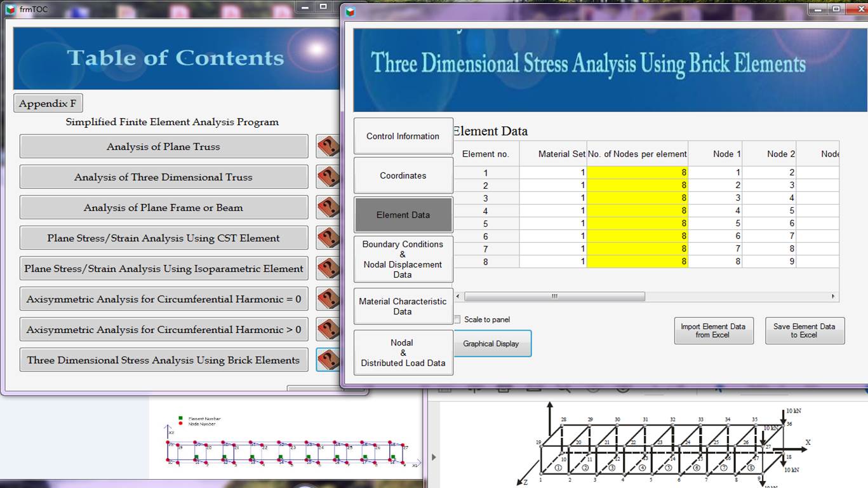
Task: Click Node 1 cell in element 3 row
Action: point(715,198)
